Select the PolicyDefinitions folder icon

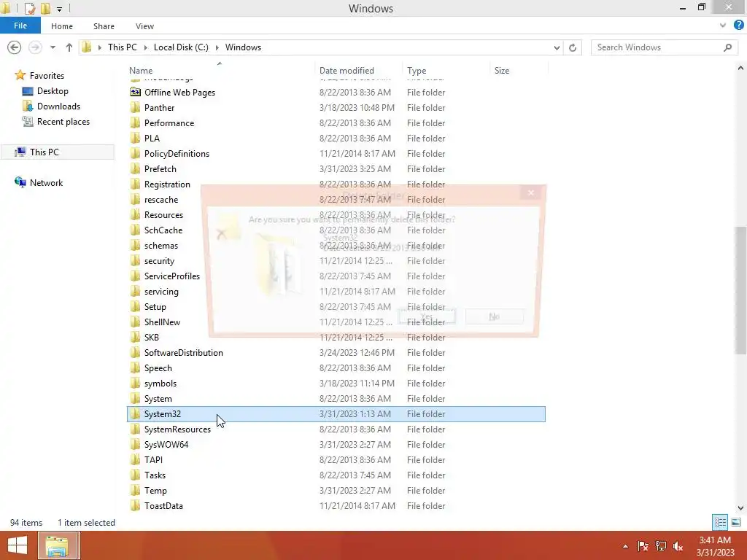pos(135,153)
